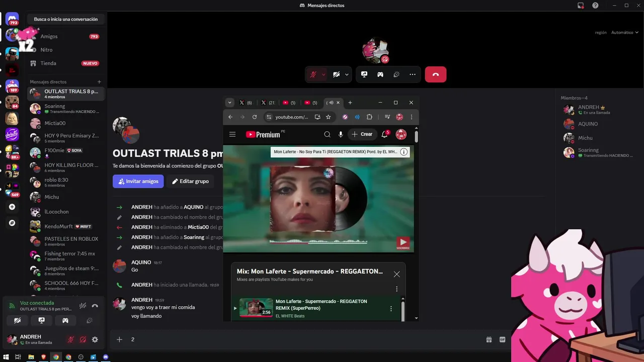Switch to X tab labeled (21
The height and width of the screenshot is (362, 644).
pyautogui.click(x=268, y=103)
